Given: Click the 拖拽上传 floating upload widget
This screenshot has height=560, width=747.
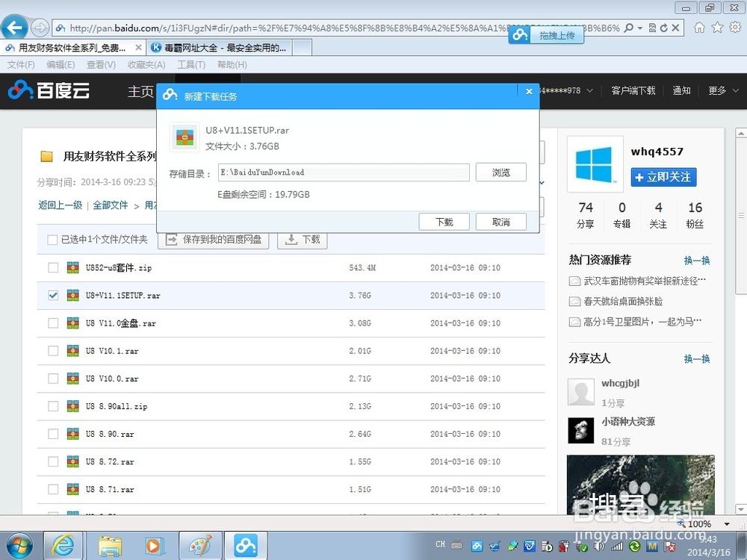Looking at the screenshot, I should click(x=546, y=35).
